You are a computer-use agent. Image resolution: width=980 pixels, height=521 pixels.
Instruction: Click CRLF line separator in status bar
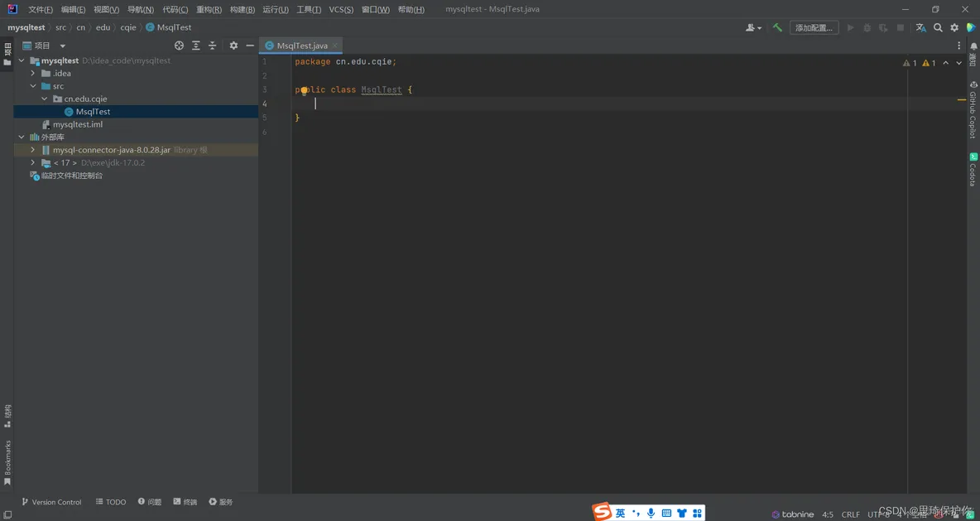pos(851,514)
